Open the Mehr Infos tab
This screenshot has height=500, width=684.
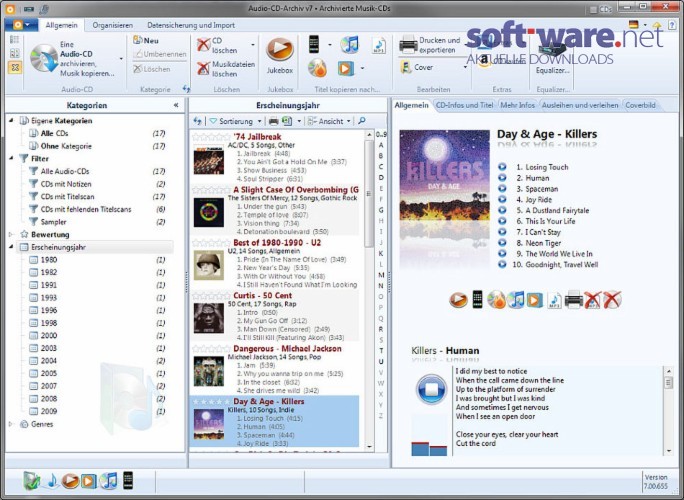(518, 105)
